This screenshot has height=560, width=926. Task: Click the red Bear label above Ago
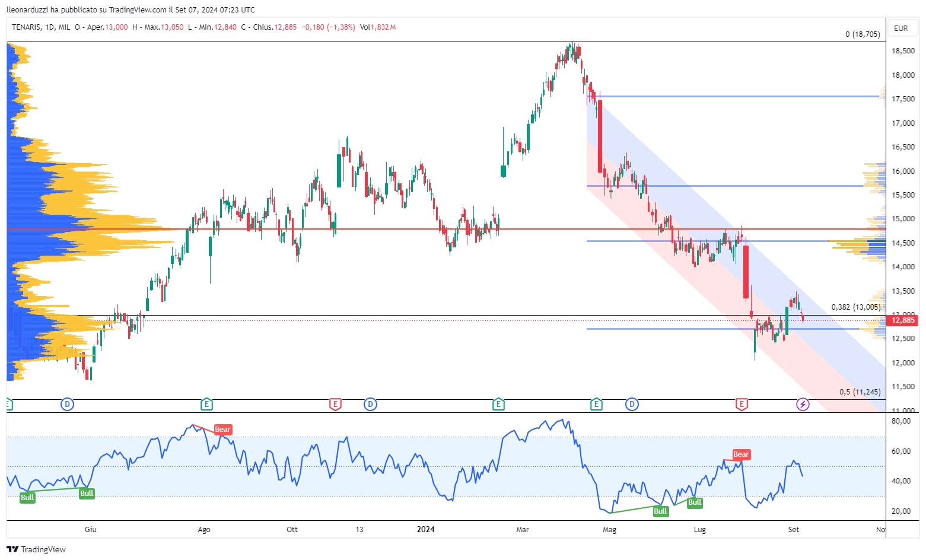pos(222,429)
